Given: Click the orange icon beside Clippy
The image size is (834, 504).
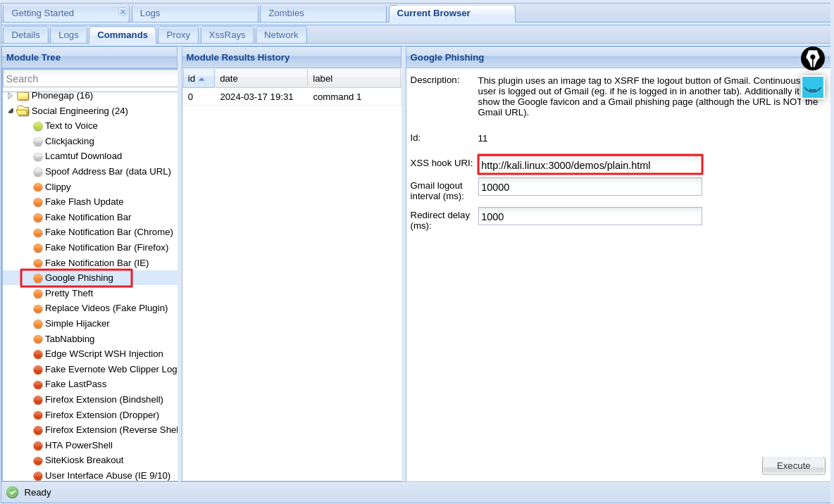Looking at the screenshot, I should pos(38,187).
